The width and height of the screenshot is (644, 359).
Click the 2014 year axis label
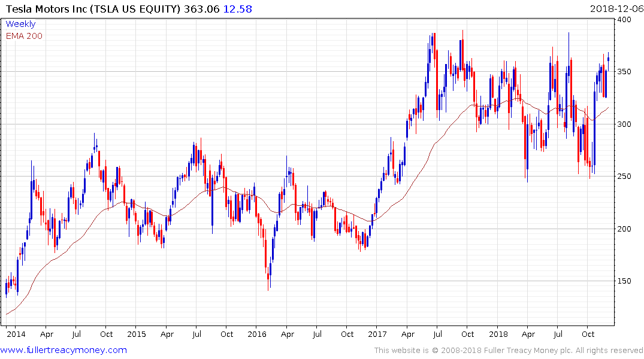tap(16, 334)
